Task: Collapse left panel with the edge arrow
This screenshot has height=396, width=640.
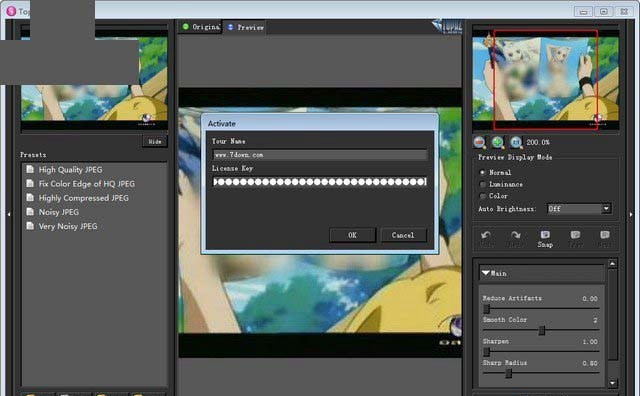Action: tap(9, 214)
